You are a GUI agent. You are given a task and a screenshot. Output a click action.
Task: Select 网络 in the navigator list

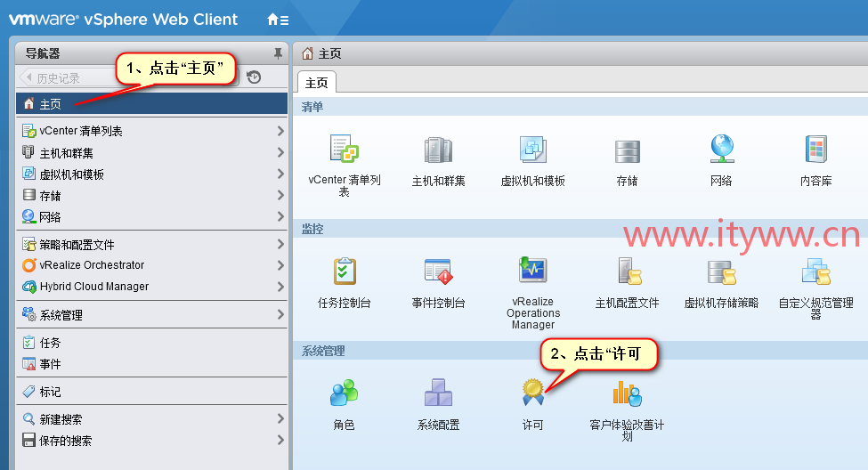[151, 216]
